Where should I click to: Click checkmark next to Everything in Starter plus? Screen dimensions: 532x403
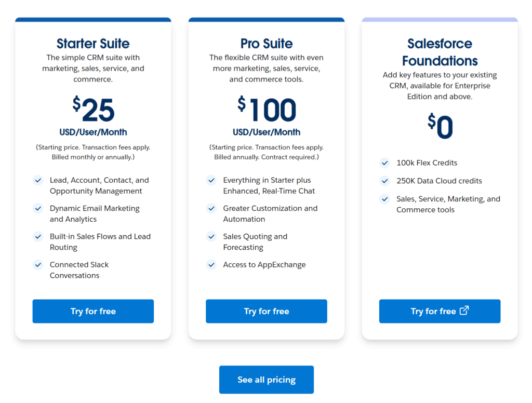click(x=211, y=180)
